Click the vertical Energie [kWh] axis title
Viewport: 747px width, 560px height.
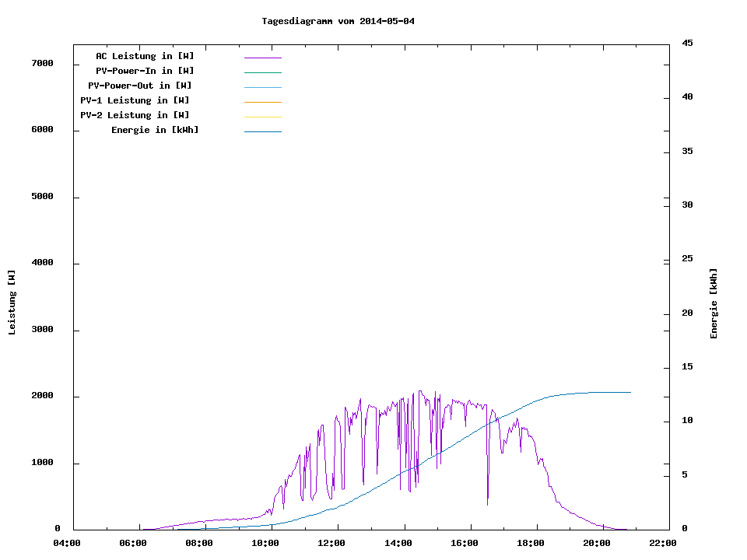pos(714,303)
